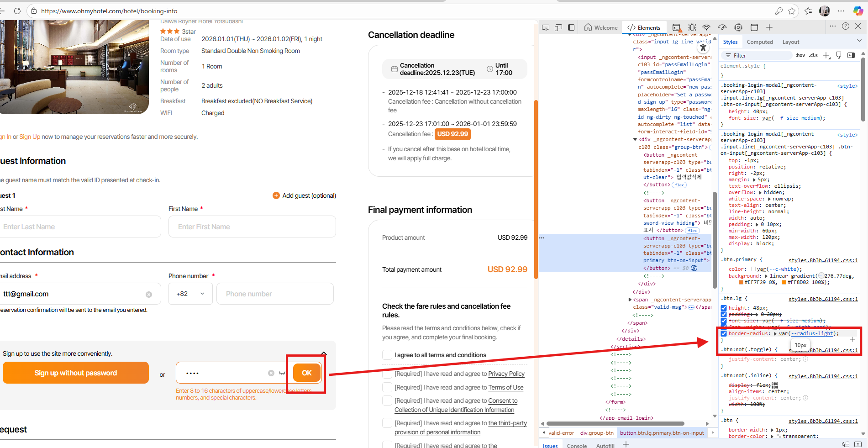Click 'Sign up without password' button

coord(76,373)
